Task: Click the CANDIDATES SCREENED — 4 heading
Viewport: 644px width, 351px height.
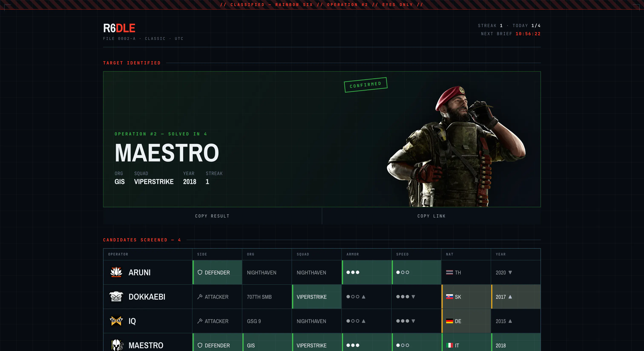Action: [x=142, y=240]
